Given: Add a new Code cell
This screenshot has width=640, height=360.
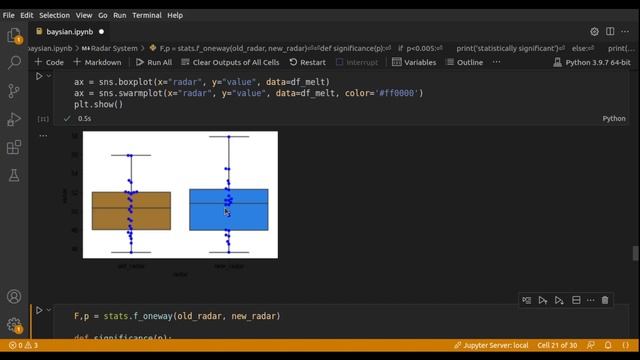Looking at the screenshot, I should point(49,62).
